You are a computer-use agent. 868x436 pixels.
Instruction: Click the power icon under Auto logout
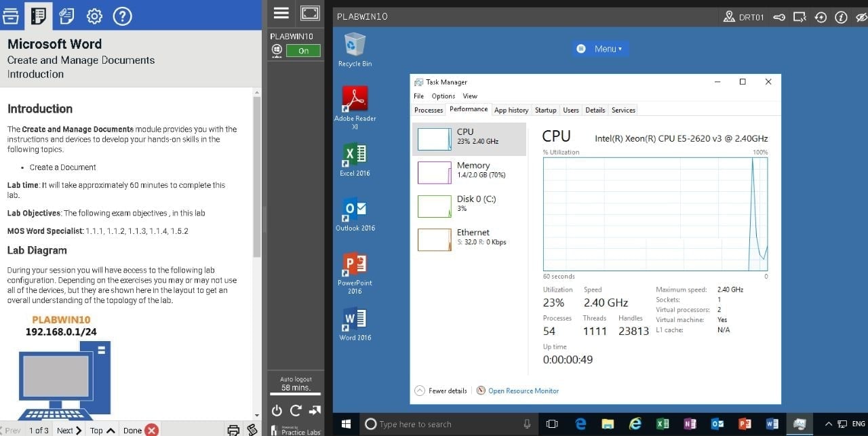pos(277,410)
